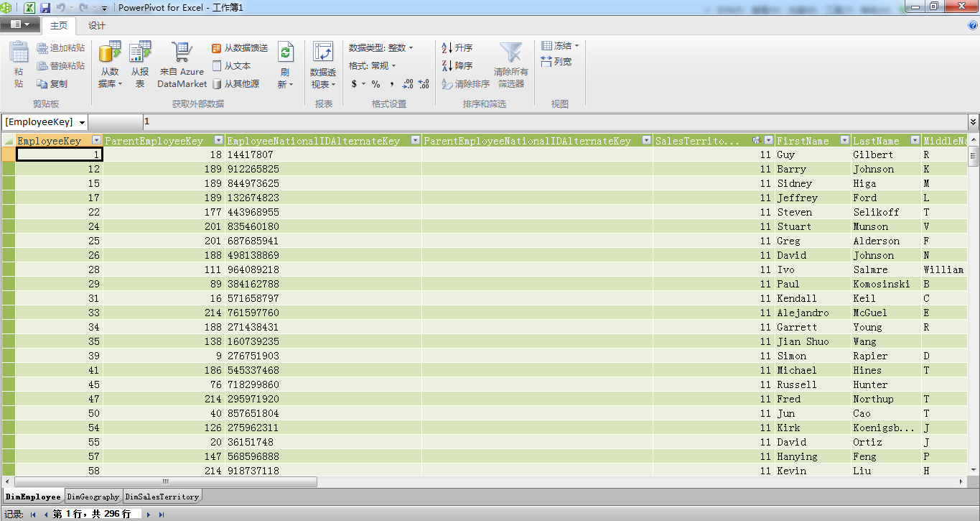
Task: Switch to the DimEmployee sheet tab
Action: 33,497
